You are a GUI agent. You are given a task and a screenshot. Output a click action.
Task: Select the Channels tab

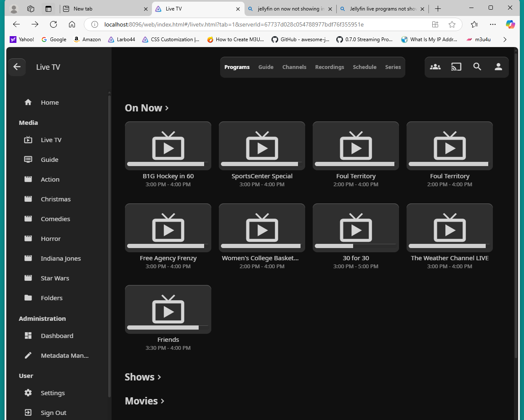[294, 67]
